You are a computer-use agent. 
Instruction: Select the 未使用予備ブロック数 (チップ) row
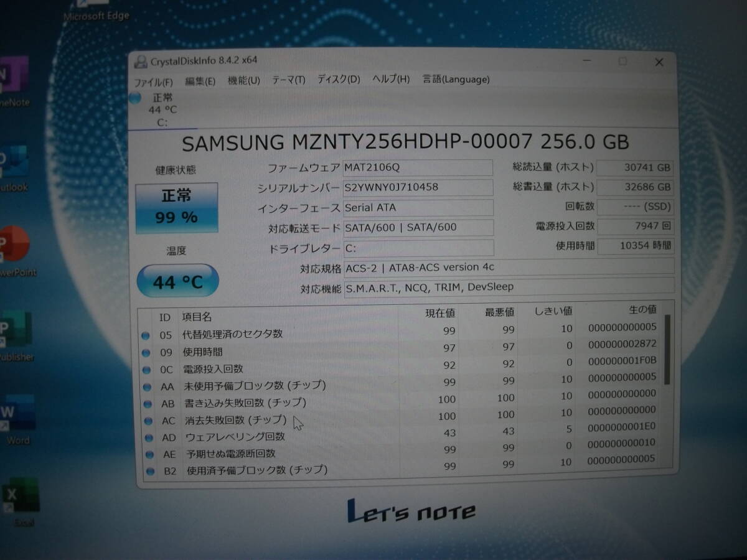click(x=402, y=383)
